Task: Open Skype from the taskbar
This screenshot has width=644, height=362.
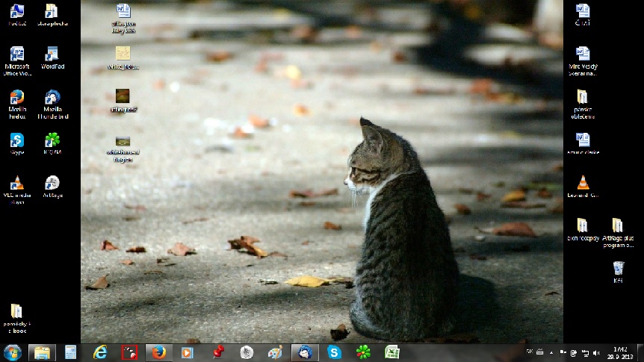Action: click(x=334, y=352)
